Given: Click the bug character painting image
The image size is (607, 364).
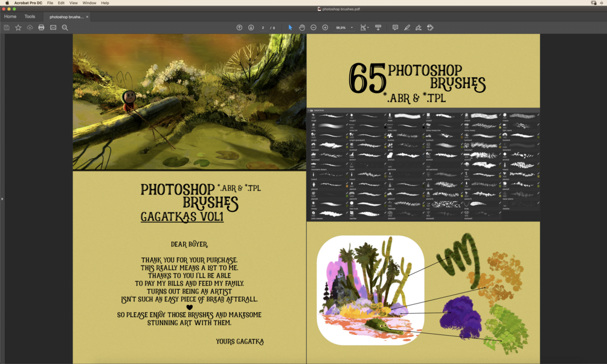Looking at the screenshot, I should [189, 102].
